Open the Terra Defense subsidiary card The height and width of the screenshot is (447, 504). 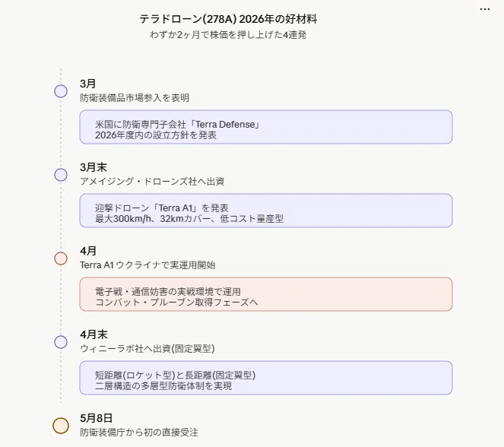point(266,127)
